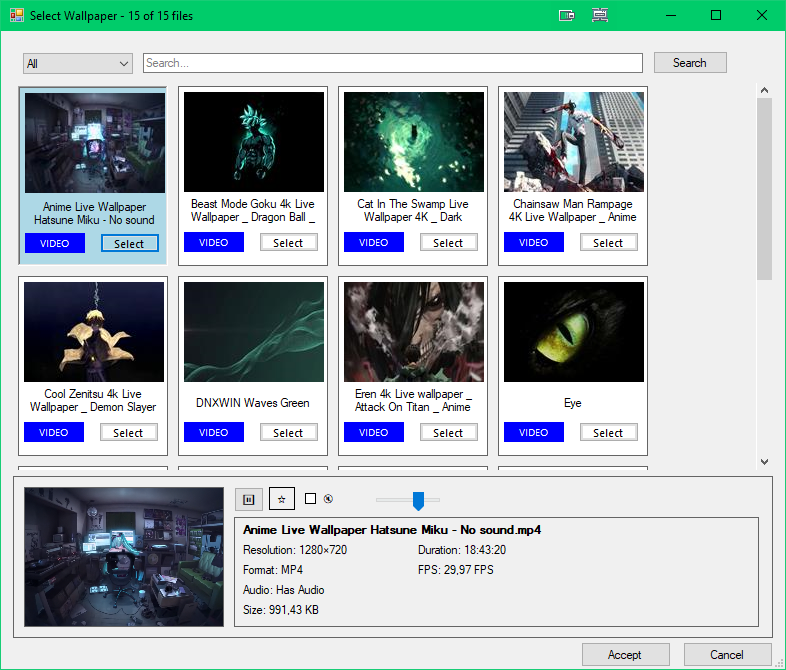Click the DNXWIN Waves Green thumbnail

[x=254, y=332]
